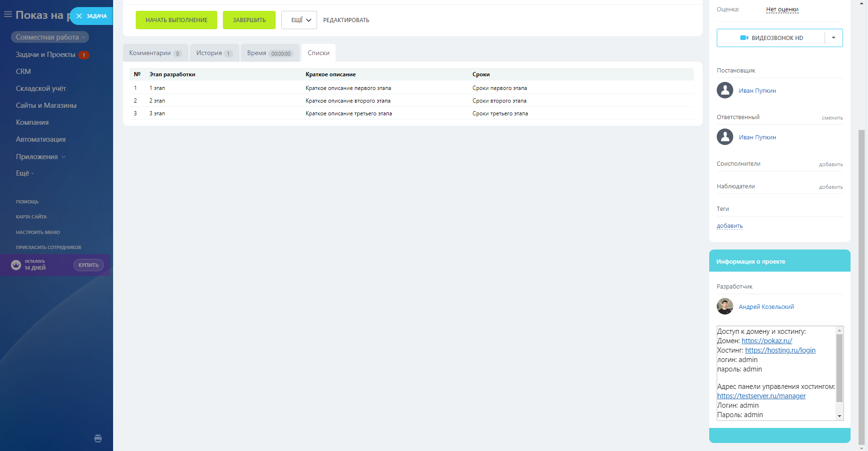Expand the Ещё sidebar menu
Viewport: 868px width, 451px height.
[25, 173]
